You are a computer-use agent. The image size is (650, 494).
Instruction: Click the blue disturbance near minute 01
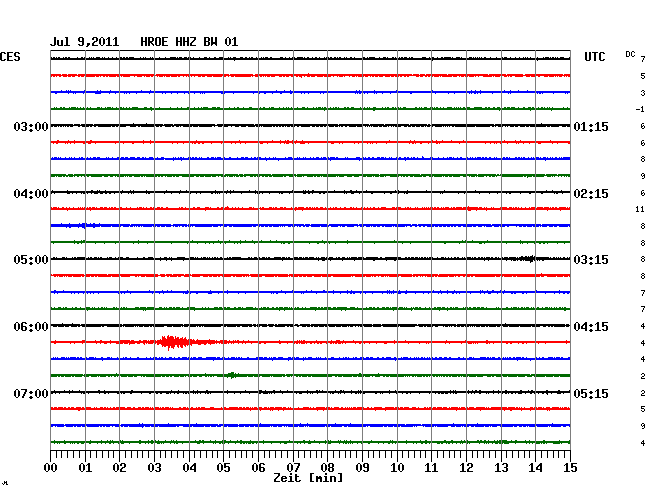tap(85, 225)
